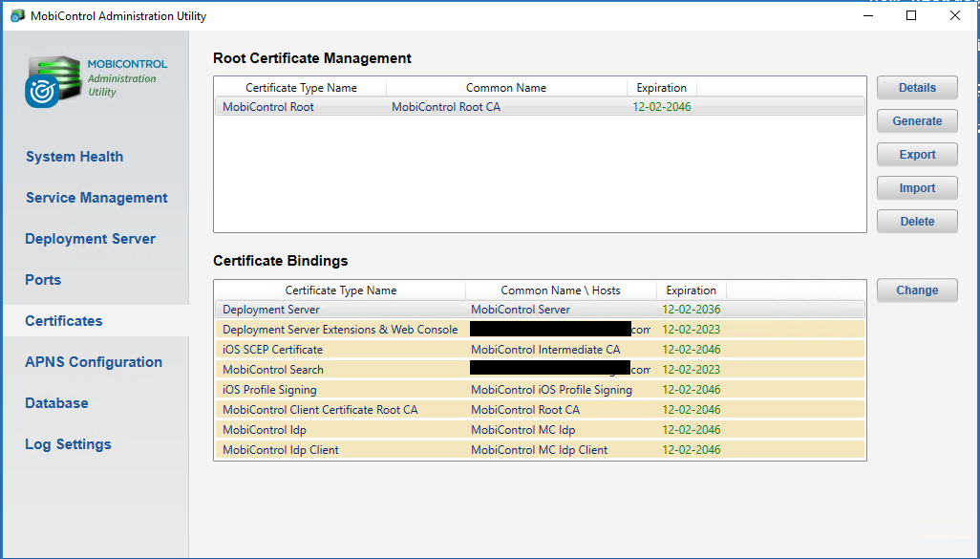Open APNS Configuration page
Screen dimensions: 980x559
tap(94, 362)
